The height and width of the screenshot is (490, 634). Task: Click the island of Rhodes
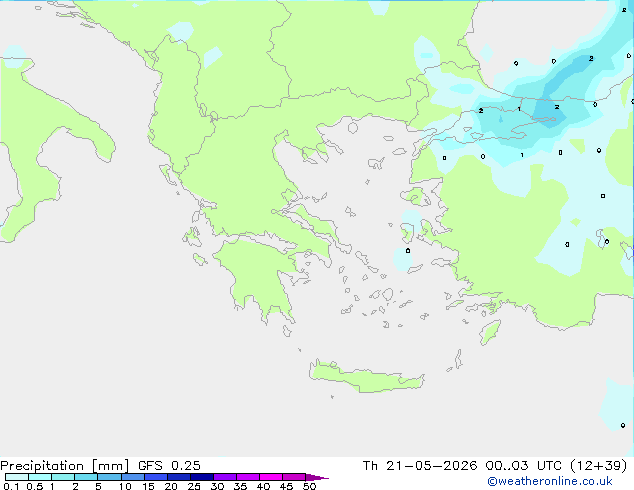490,332
